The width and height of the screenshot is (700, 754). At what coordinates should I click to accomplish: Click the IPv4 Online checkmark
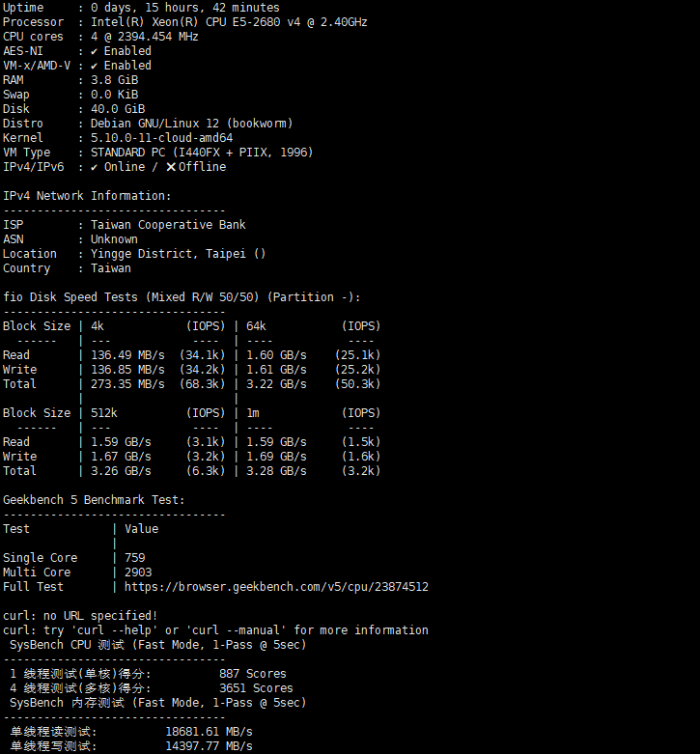[x=95, y=167]
